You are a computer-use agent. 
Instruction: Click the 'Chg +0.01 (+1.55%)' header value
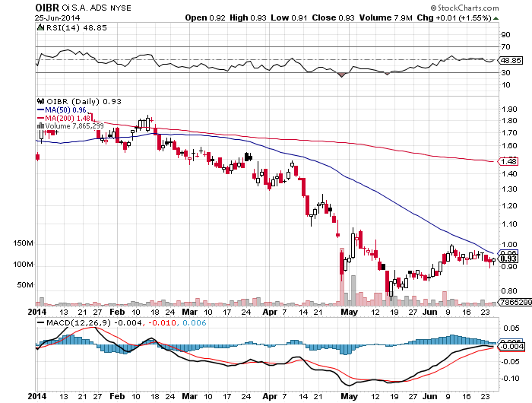pos(454,17)
